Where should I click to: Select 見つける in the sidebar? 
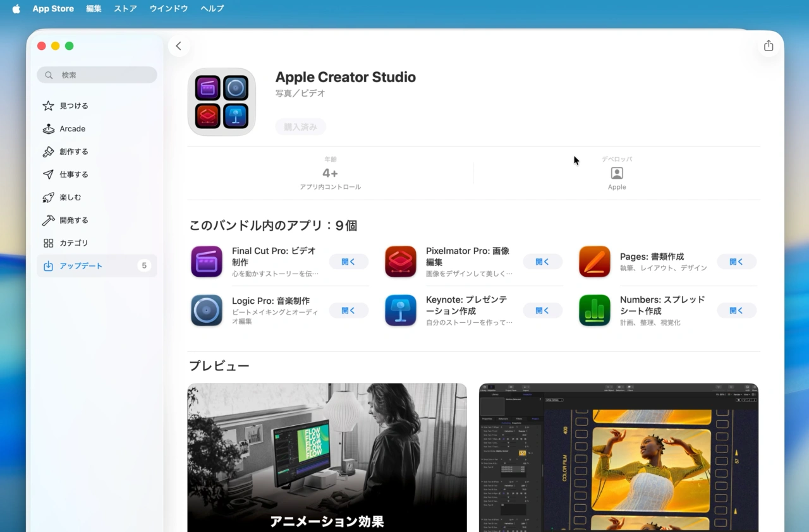(x=48, y=106)
